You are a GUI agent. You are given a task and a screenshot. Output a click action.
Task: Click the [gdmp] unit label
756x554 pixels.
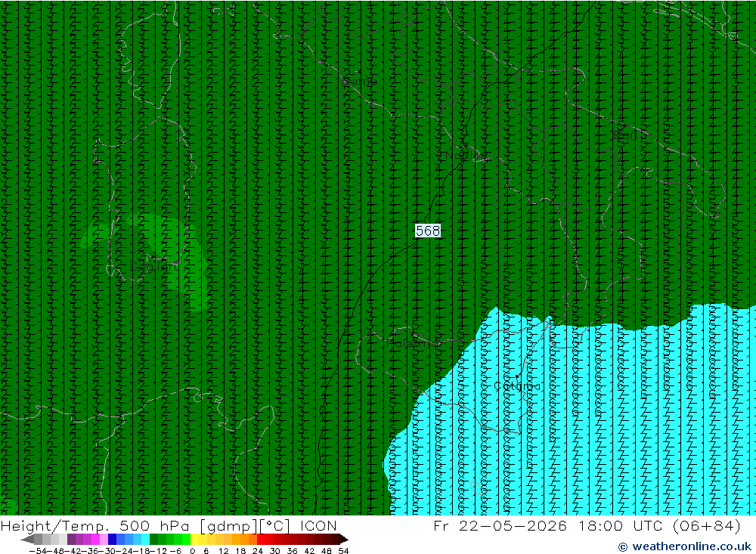tap(228, 525)
